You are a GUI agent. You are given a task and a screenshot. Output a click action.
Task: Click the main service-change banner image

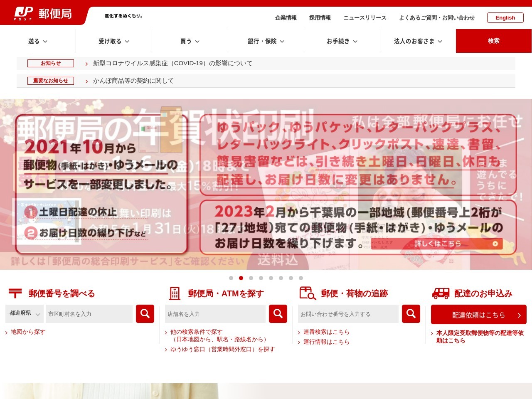tap(266, 184)
